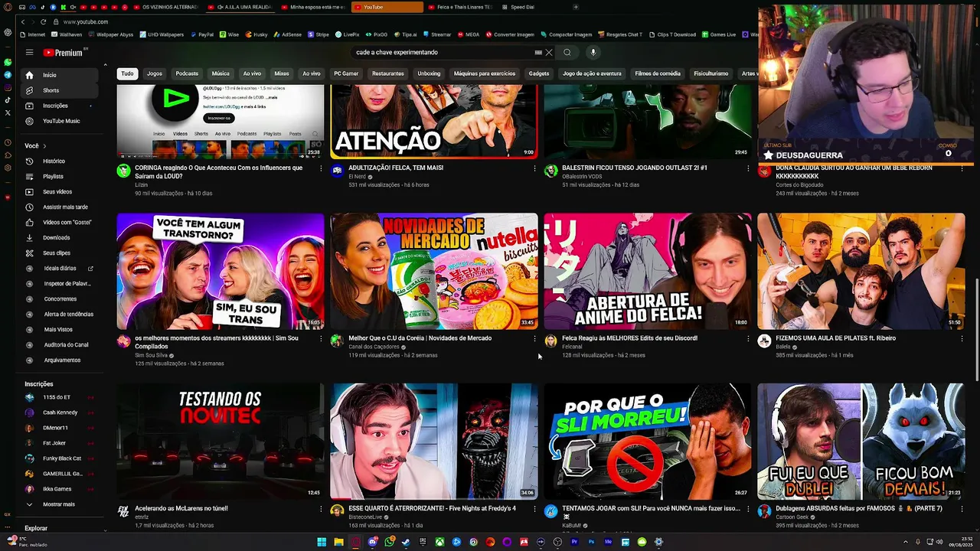Play the TESTANDO OS NOVITEC thumbnail
980x551 pixels.
point(220,442)
